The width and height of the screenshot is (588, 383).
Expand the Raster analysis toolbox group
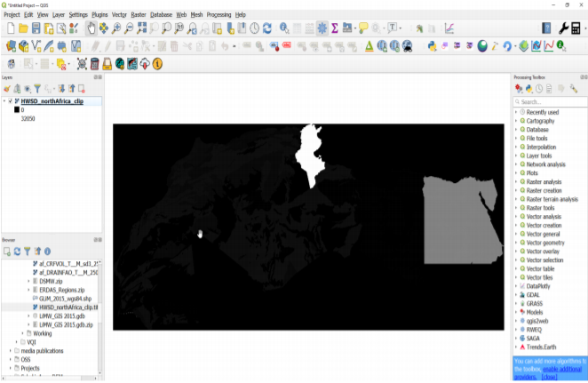click(x=516, y=182)
